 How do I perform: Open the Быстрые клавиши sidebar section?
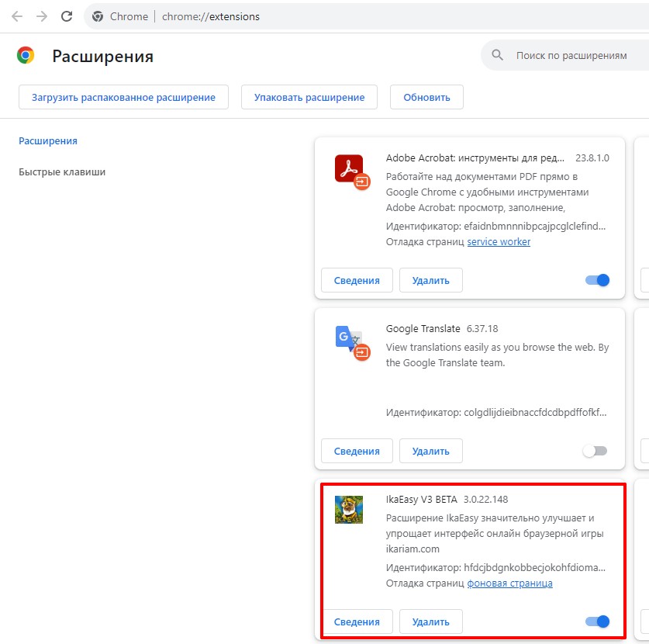tap(62, 172)
